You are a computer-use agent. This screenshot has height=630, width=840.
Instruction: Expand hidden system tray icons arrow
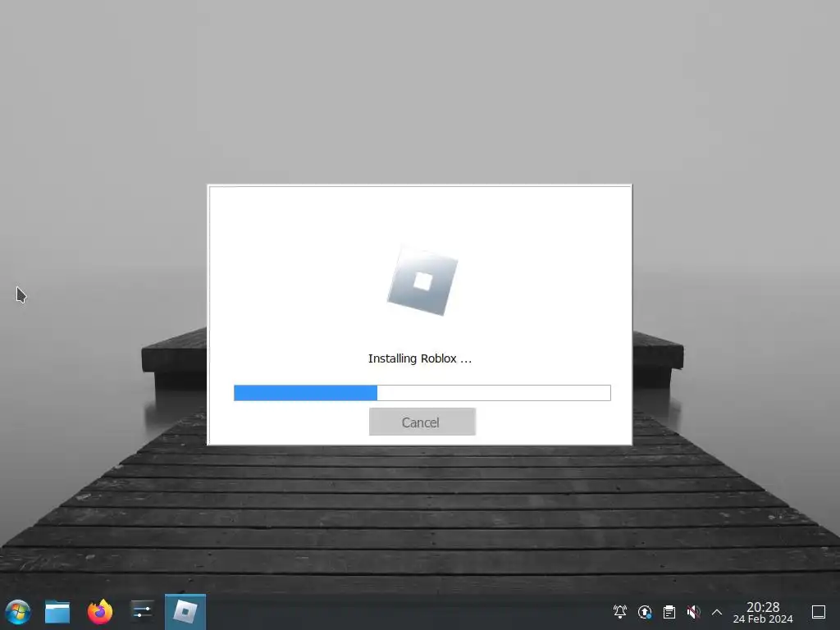[x=717, y=612]
